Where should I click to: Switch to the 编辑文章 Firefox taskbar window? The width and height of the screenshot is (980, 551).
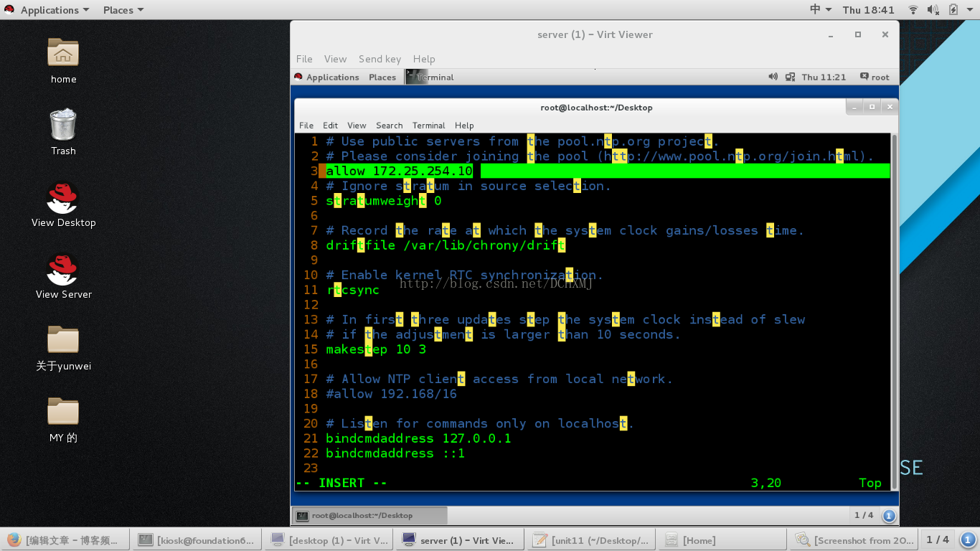pyautogui.click(x=65, y=540)
